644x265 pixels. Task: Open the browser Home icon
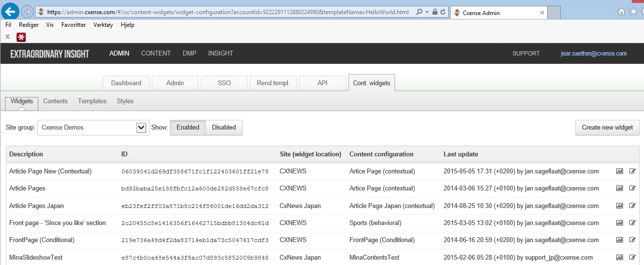(622, 12)
